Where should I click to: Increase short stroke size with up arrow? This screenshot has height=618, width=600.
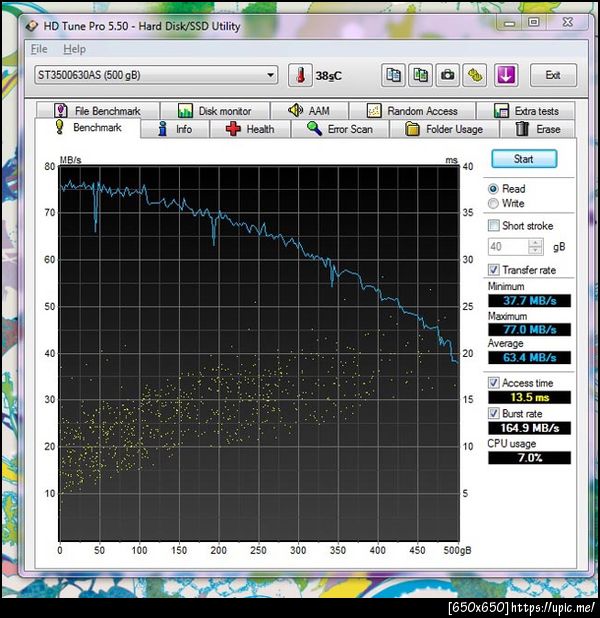(535, 243)
